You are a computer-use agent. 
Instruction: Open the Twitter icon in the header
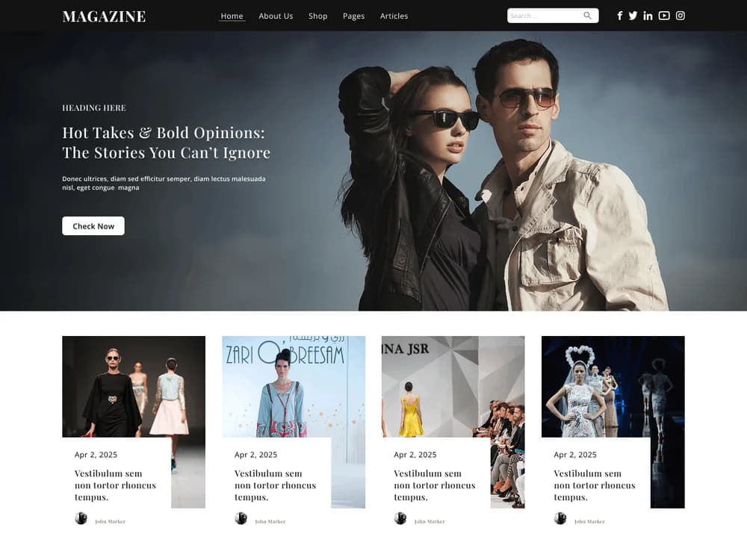(633, 15)
